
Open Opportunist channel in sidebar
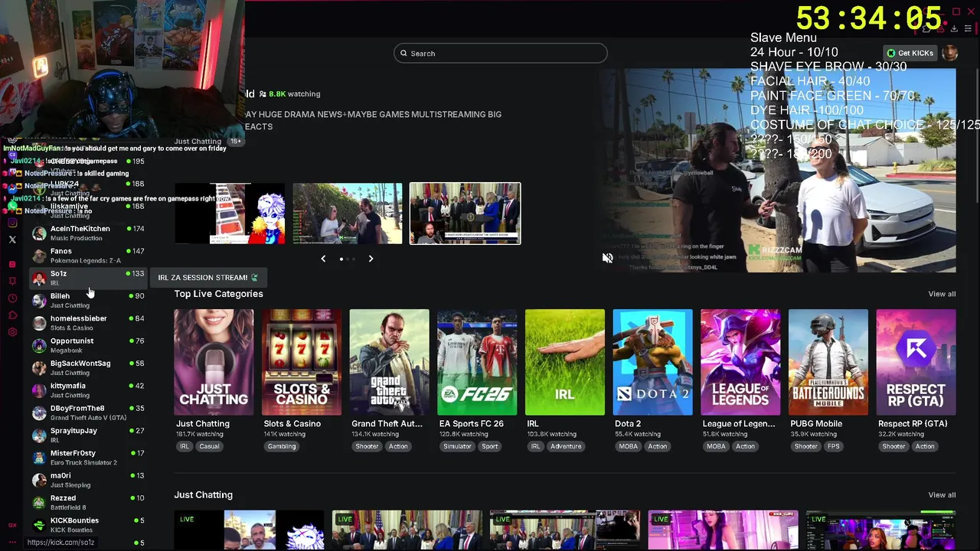88,345
